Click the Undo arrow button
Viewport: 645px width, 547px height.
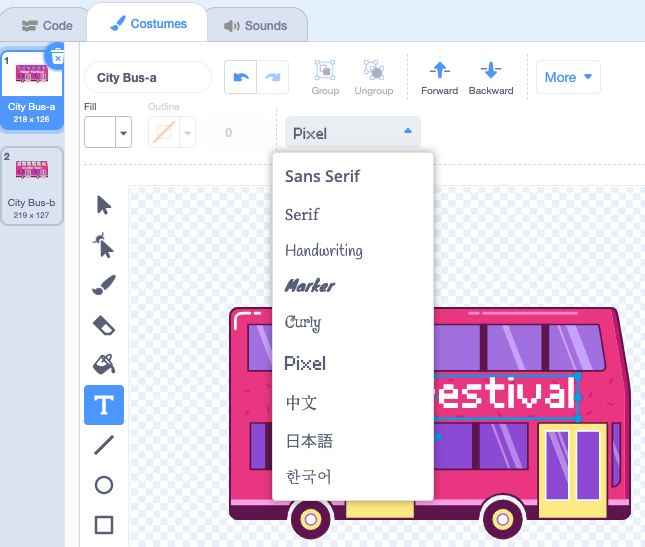(x=241, y=77)
